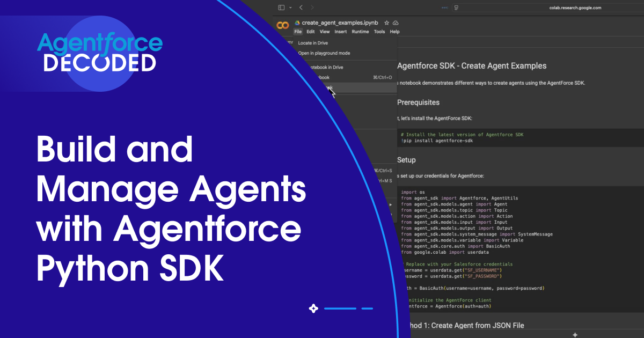Click the Colab CO logo
Screen dimensions: 644x338
pyautogui.click(x=282, y=26)
